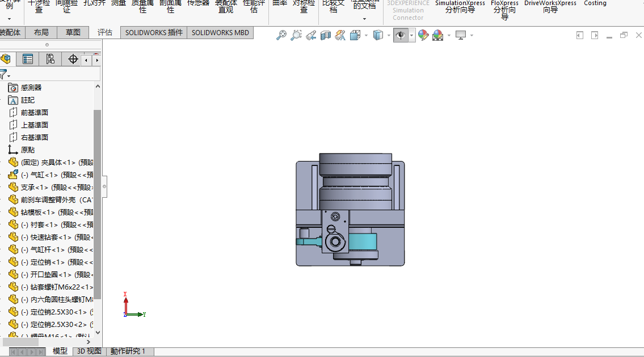Expand the View Orientation dropdown arrow
The width and height of the screenshot is (644, 357).
tap(366, 35)
